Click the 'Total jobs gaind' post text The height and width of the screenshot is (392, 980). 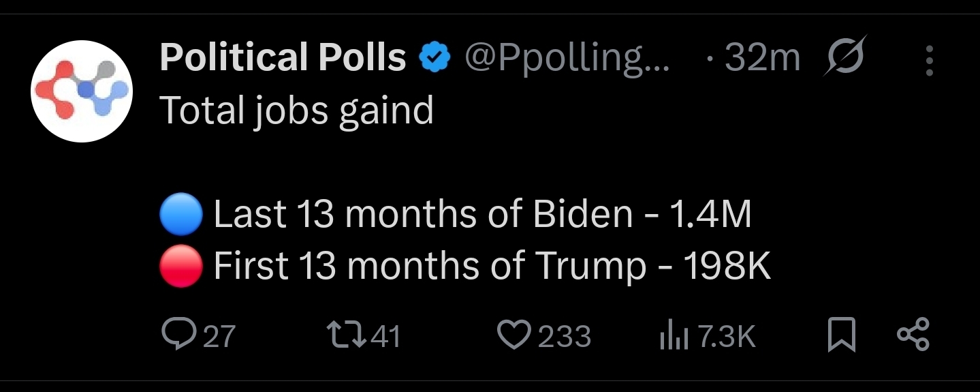296,110
